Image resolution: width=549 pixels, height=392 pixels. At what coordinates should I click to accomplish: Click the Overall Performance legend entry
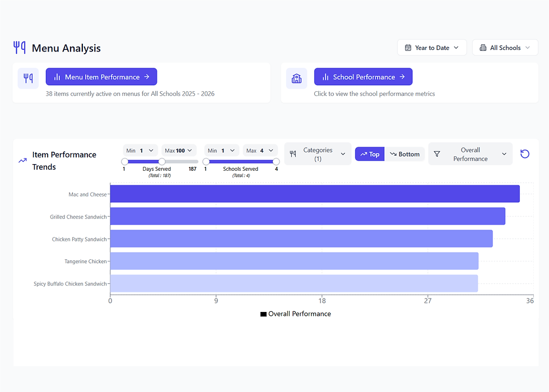[296, 314]
